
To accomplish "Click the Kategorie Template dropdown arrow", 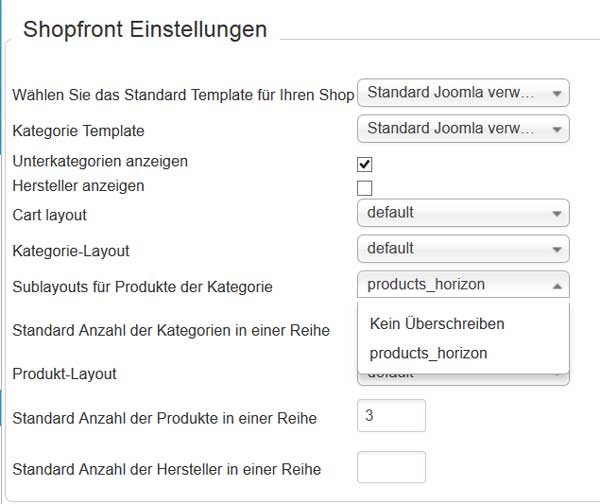I will coord(557,130).
